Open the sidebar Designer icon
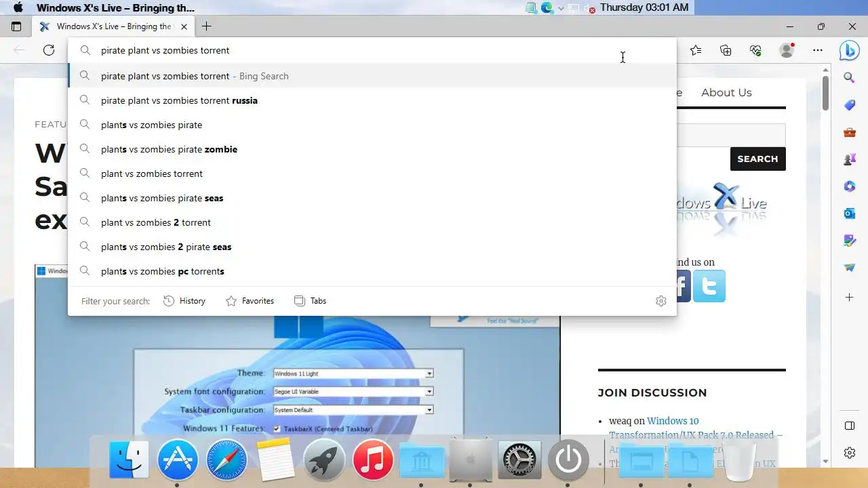This screenshot has width=868, height=488. (x=849, y=241)
